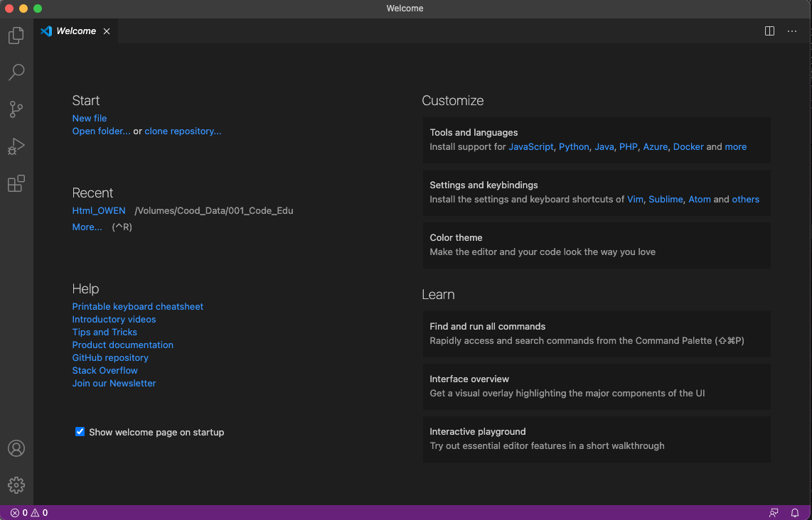Uncheck Show welcome page on startup
The width and height of the screenshot is (812, 520).
tap(80, 431)
